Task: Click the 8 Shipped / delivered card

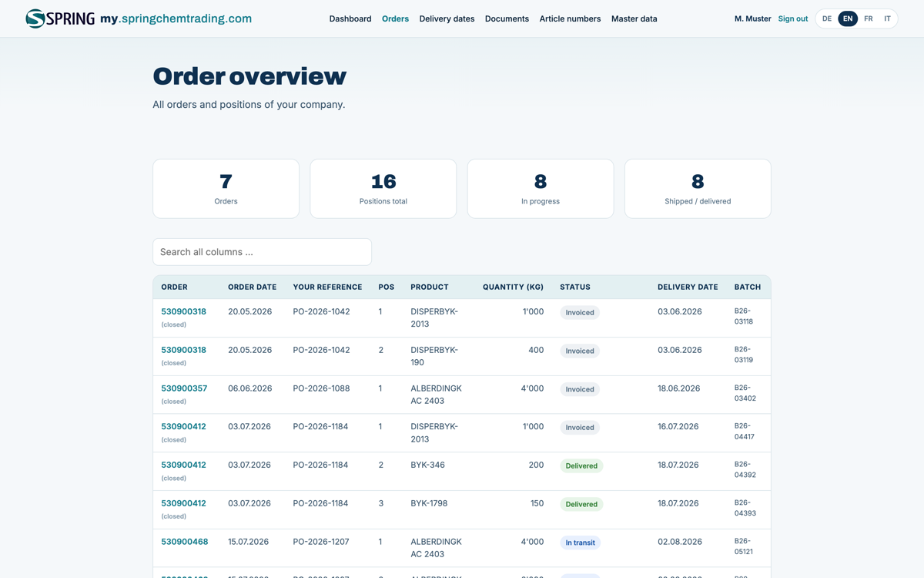Action: click(698, 189)
